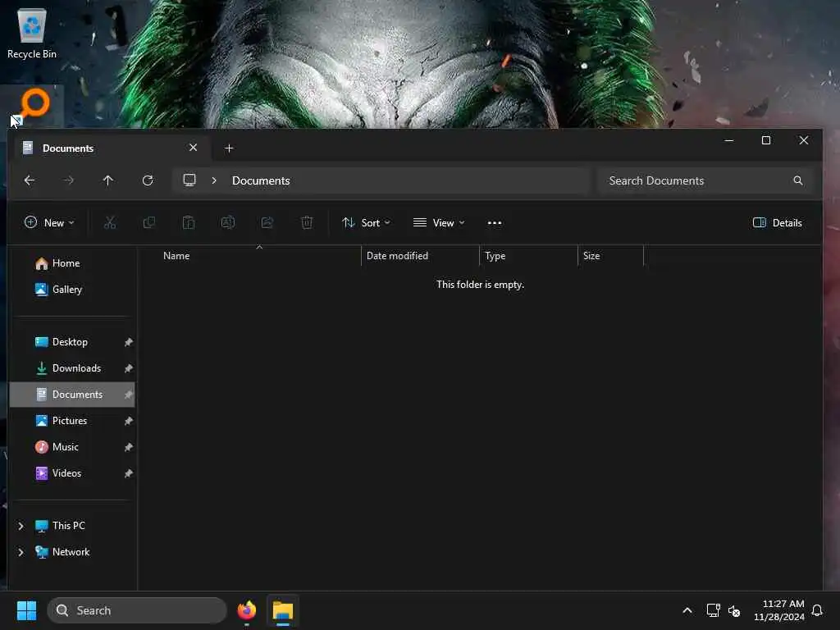
Task: Open the View layout dropdown
Action: tap(440, 222)
